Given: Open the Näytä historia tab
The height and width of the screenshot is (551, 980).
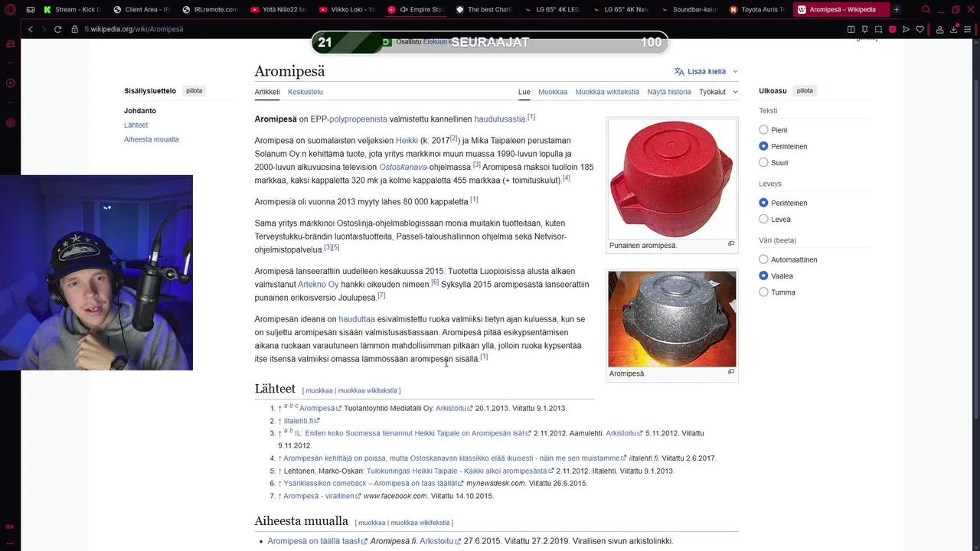Looking at the screenshot, I should pyautogui.click(x=669, y=92).
